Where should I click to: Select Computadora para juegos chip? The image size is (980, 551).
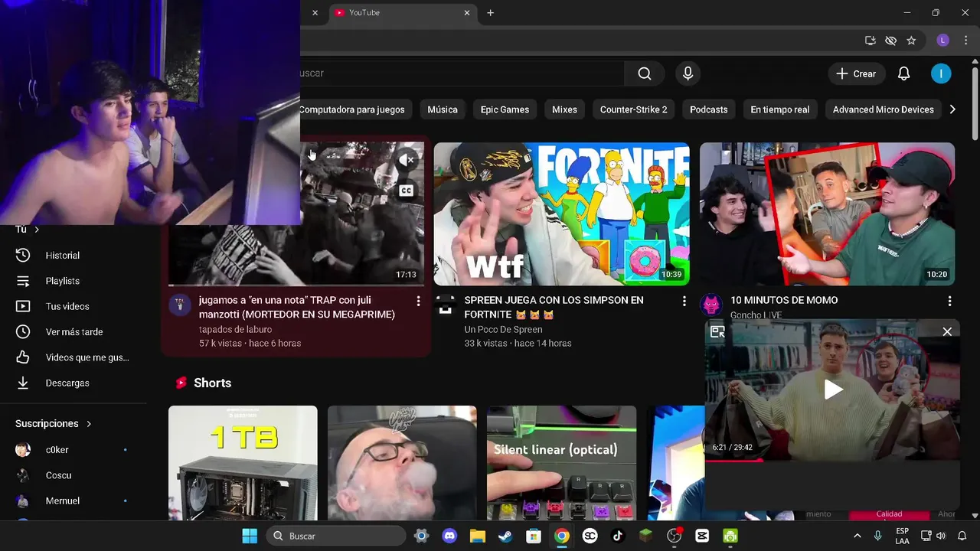pyautogui.click(x=352, y=109)
